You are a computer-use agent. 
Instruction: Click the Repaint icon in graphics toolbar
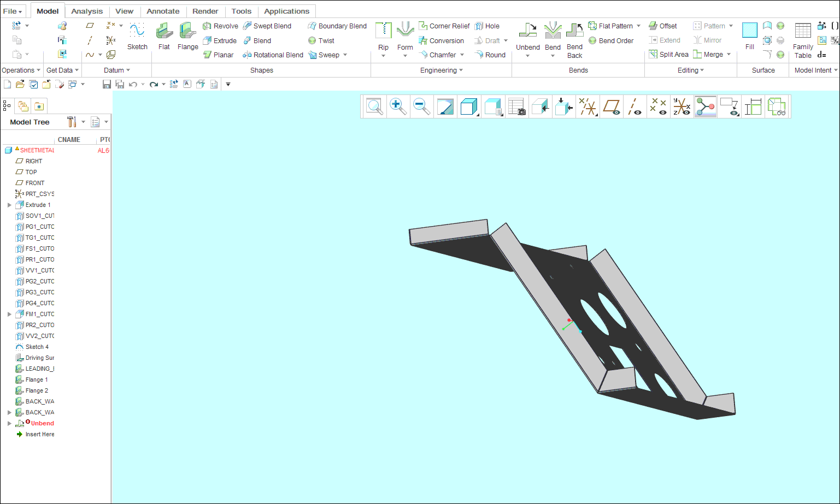[445, 106]
